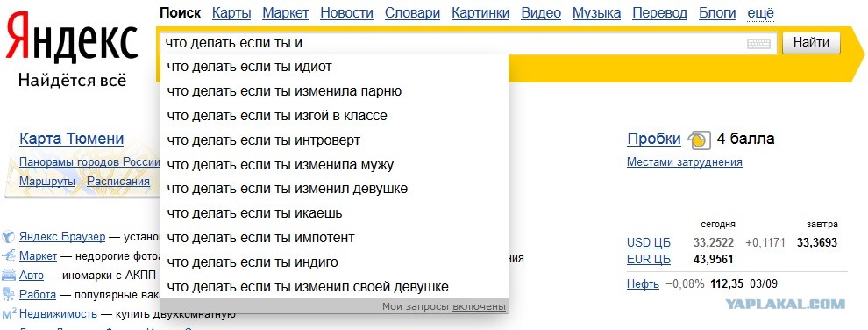Viewport: 868px width, 330px height.
Task: Open the Яндекс.Браузер link
Action: click(x=62, y=237)
